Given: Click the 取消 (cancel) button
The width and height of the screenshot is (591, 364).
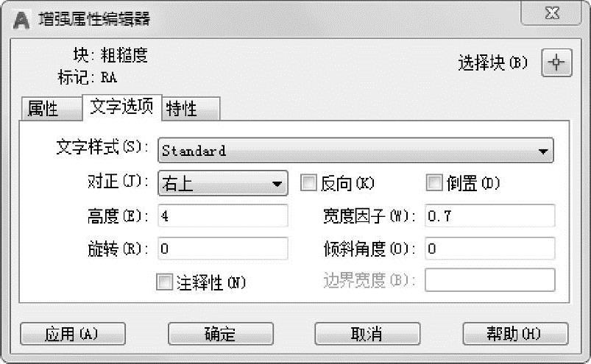Looking at the screenshot, I should click(x=367, y=334).
